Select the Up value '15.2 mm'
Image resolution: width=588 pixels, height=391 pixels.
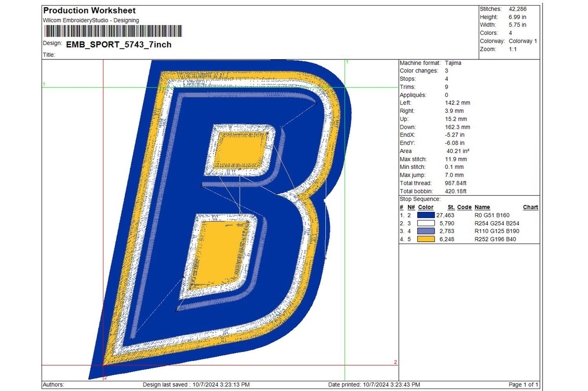coord(456,119)
